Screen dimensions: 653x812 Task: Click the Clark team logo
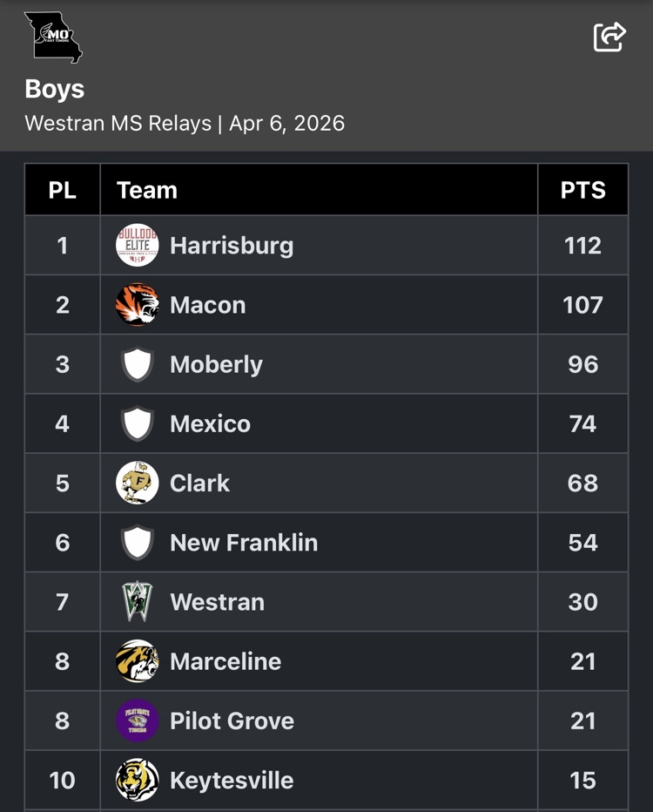tap(138, 483)
